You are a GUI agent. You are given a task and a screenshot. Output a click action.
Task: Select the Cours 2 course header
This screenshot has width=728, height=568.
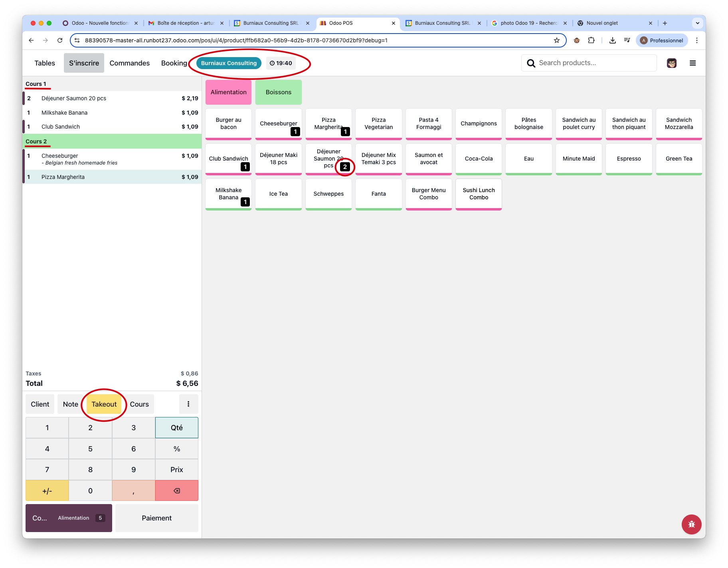coord(112,141)
